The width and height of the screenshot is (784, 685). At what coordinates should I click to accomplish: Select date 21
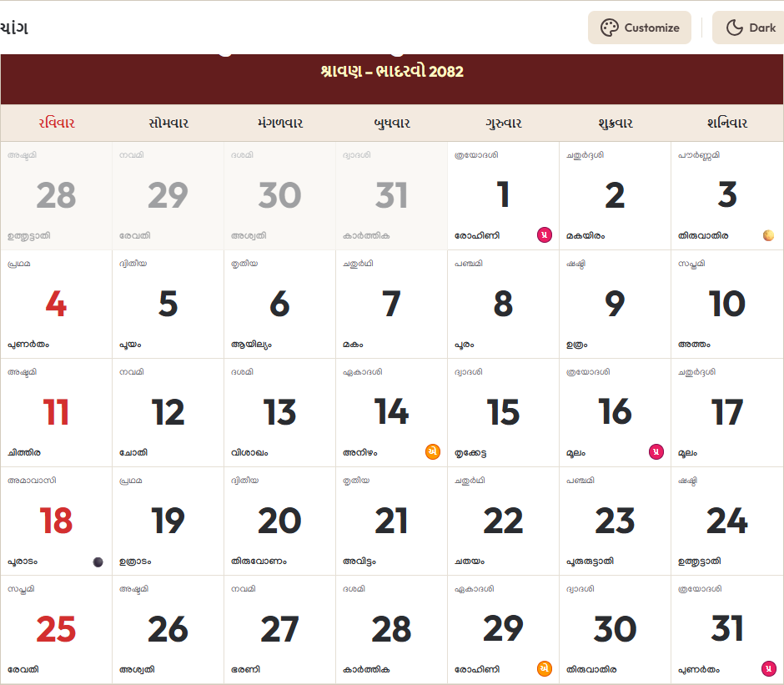(392, 521)
